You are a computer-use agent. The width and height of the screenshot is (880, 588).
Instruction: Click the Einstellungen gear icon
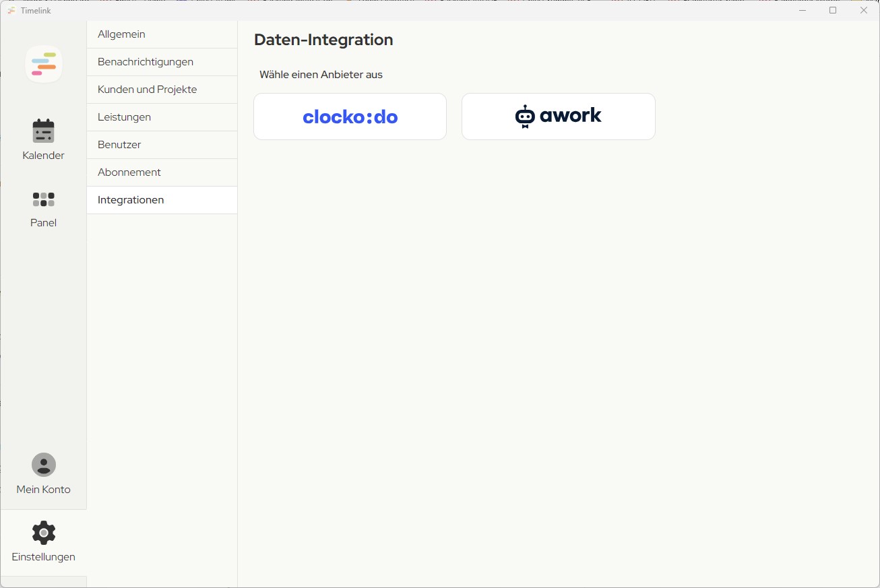point(43,533)
